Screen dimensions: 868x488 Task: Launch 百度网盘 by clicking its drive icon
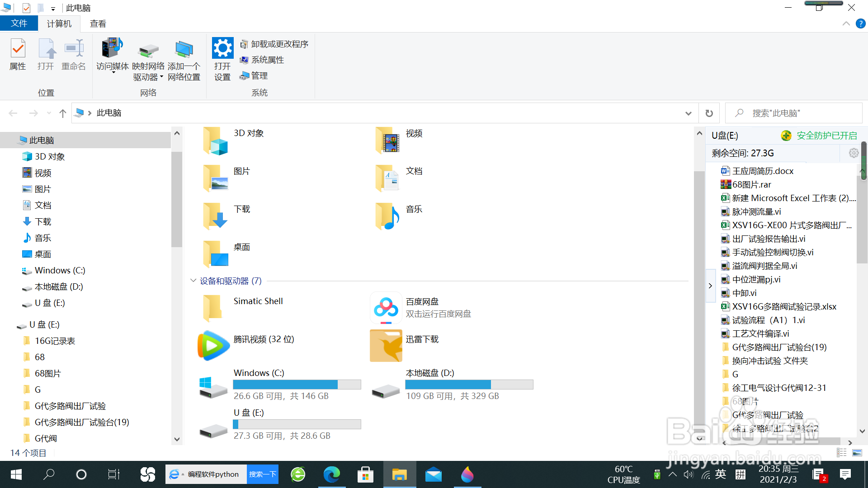point(385,308)
